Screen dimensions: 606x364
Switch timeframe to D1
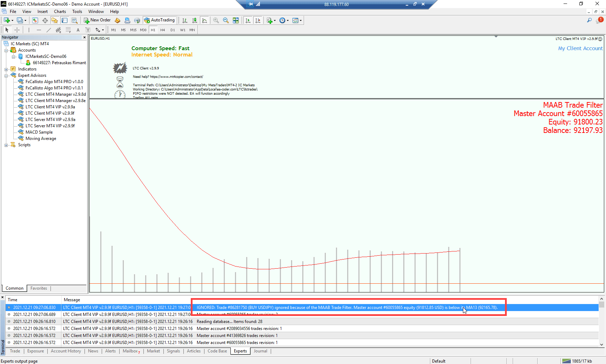[173, 30]
